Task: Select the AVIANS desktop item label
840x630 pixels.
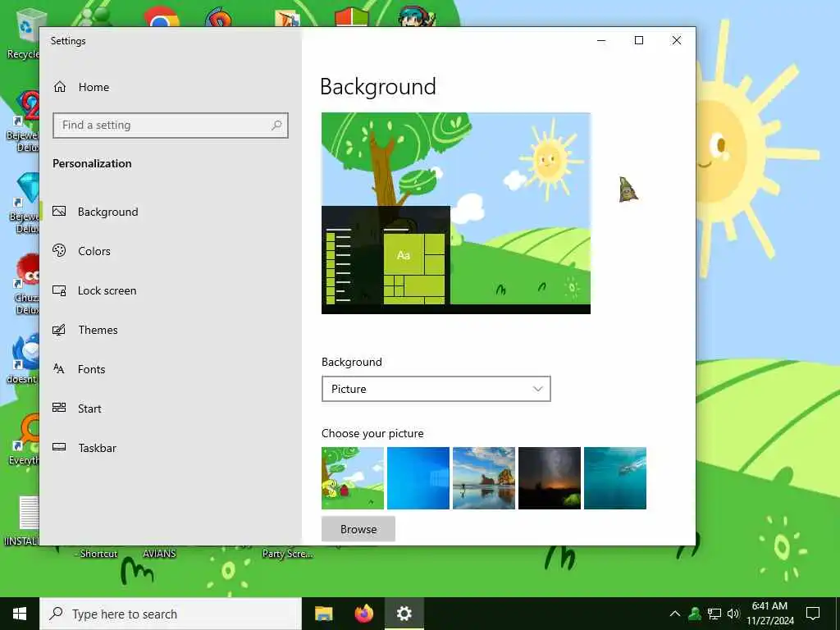Action: 160,554
